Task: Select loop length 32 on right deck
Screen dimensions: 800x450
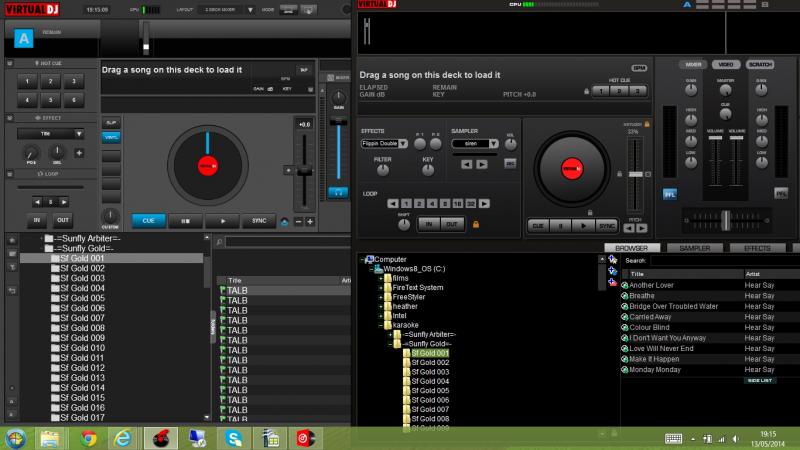Action: tap(470, 204)
